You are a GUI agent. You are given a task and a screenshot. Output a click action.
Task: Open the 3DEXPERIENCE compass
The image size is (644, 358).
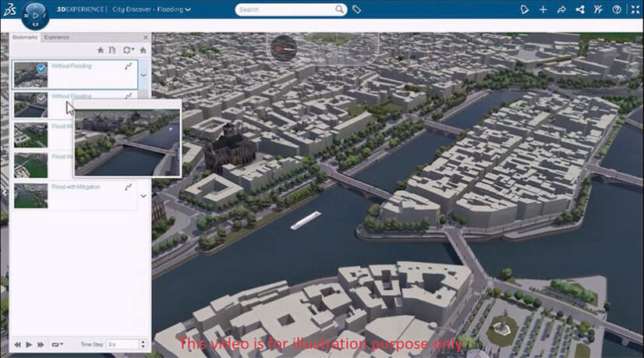tap(36, 15)
